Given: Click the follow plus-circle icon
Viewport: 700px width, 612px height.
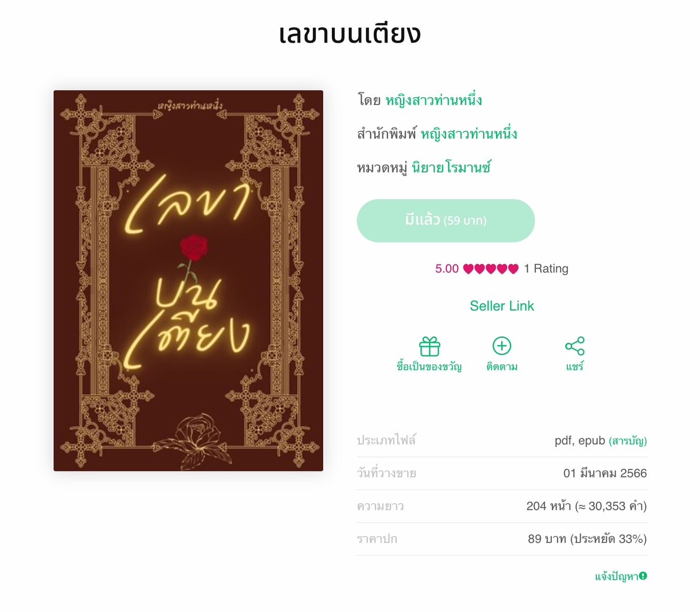Looking at the screenshot, I should [502, 346].
